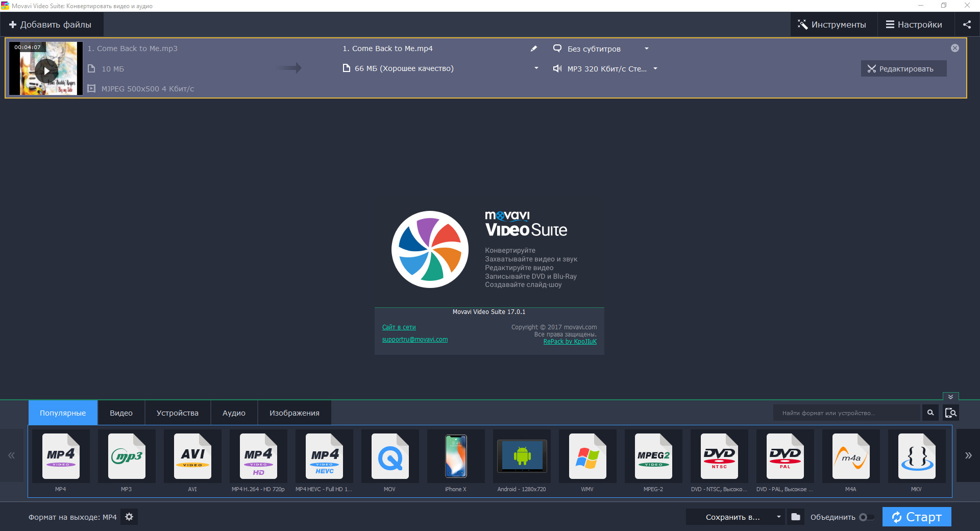Viewport: 980px width, 531px height.
Task: Choose the AVI video format preset
Action: point(192,456)
